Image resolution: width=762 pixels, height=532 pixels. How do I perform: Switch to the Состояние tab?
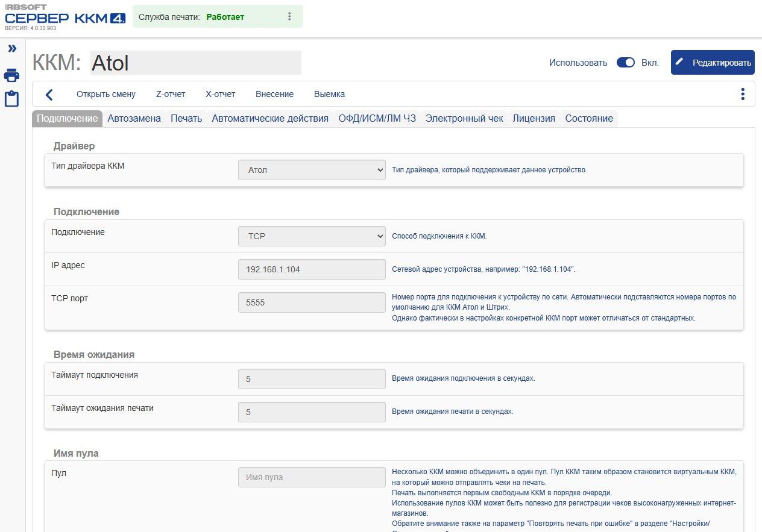(x=589, y=118)
